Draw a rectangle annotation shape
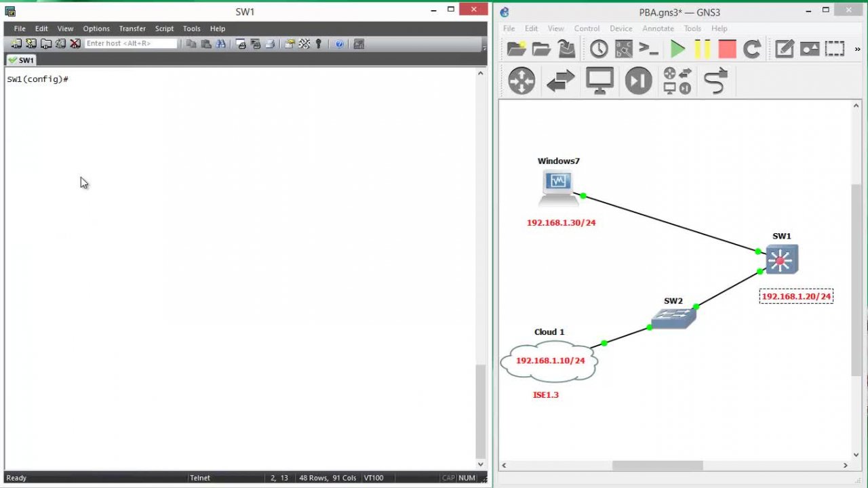The width and height of the screenshot is (868, 488). tap(834, 49)
